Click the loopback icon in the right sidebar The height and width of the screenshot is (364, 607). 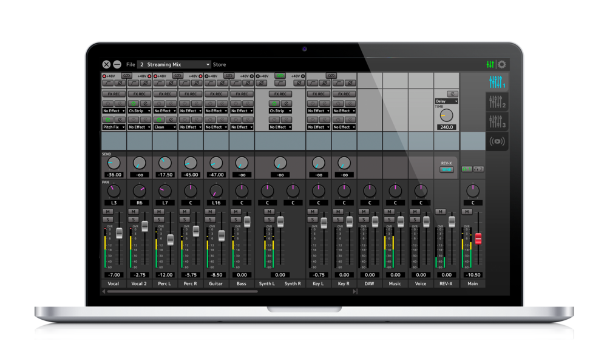[x=497, y=141]
